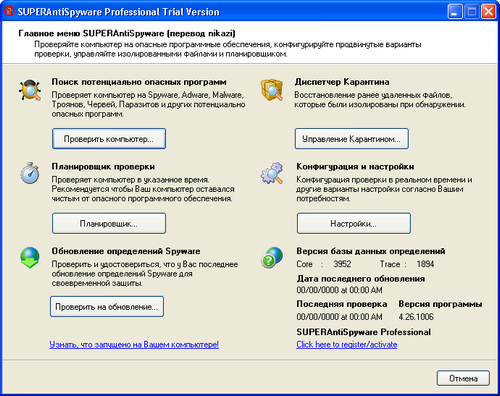Click heading Конфигурация и настройки
The image size is (500, 396).
click(x=355, y=167)
